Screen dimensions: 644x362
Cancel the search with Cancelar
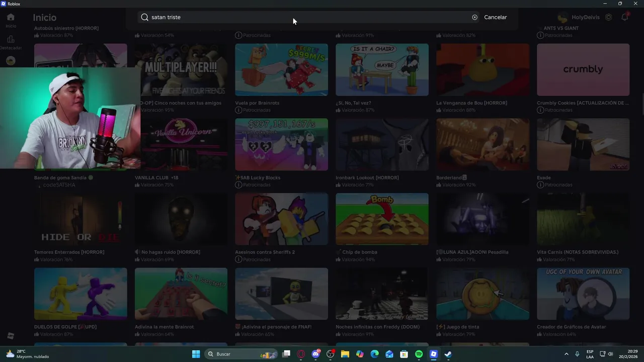[x=495, y=17]
